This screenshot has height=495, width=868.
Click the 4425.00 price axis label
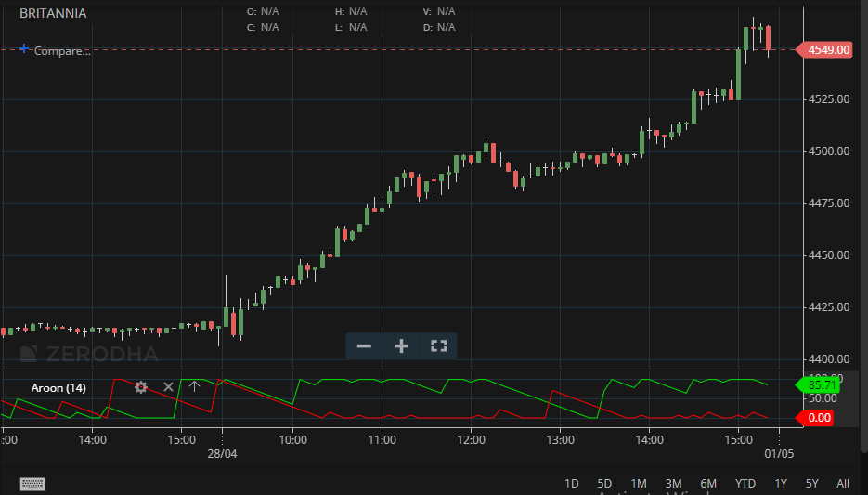pos(829,307)
